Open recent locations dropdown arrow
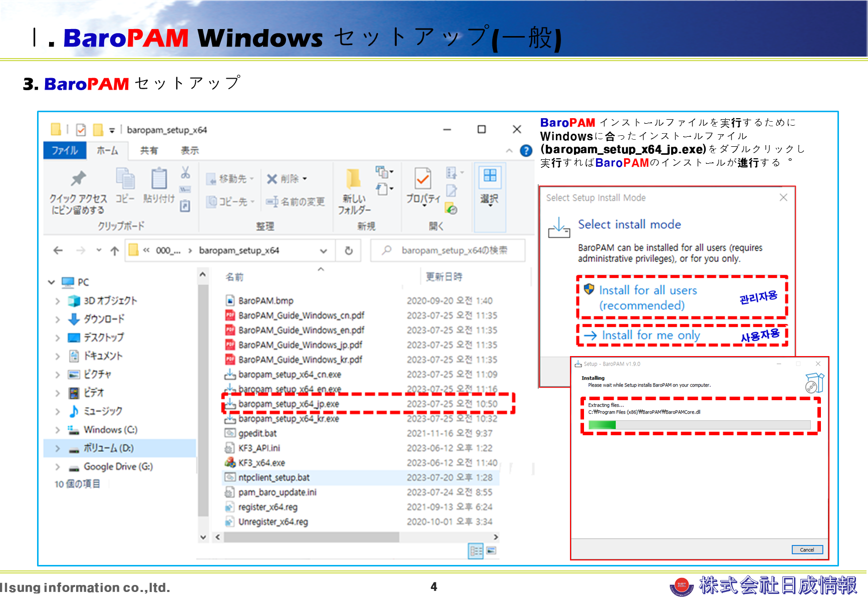The width and height of the screenshot is (868, 601). 99,250
